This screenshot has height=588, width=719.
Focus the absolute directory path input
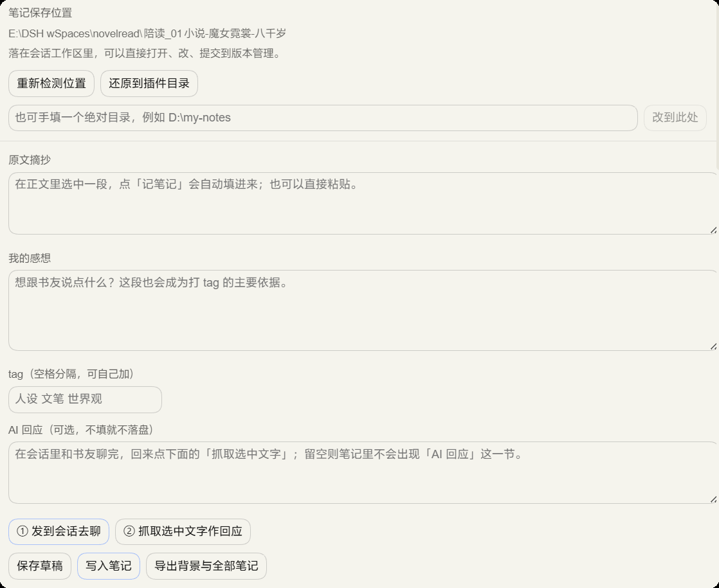coord(323,118)
